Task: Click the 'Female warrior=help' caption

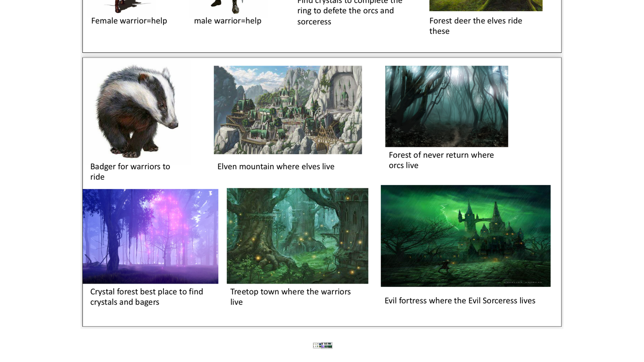Action: click(129, 21)
